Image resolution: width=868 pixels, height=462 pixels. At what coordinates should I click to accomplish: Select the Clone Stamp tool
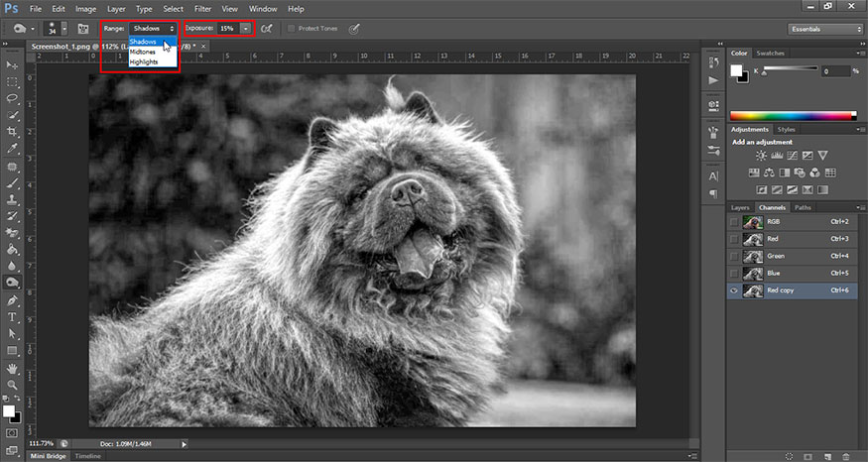pos(12,199)
